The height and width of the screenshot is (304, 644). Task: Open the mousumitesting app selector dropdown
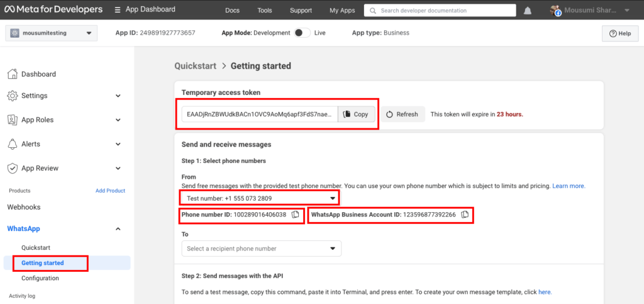pyautogui.click(x=52, y=33)
